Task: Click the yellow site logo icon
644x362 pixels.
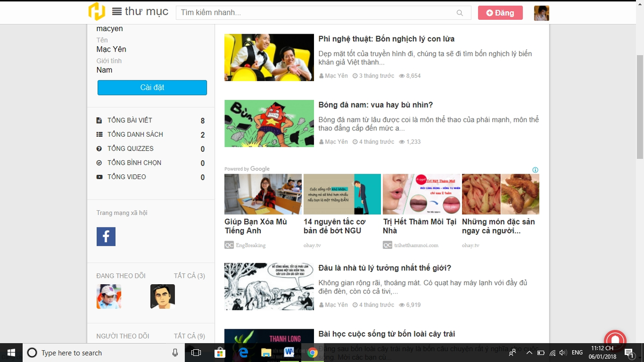Action: click(97, 12)
